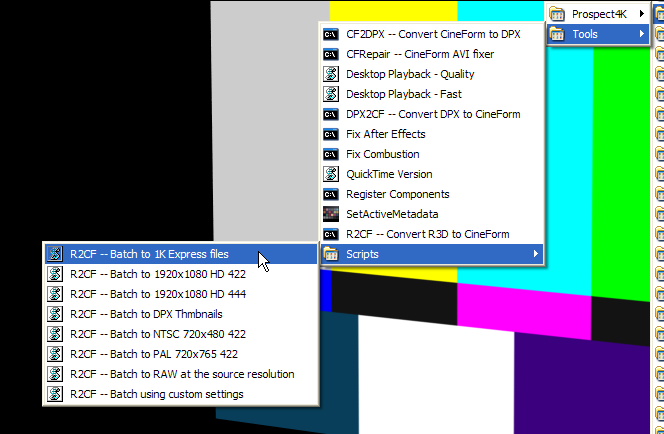Expand the Scripts submenu arrow

tap(536, 254)
